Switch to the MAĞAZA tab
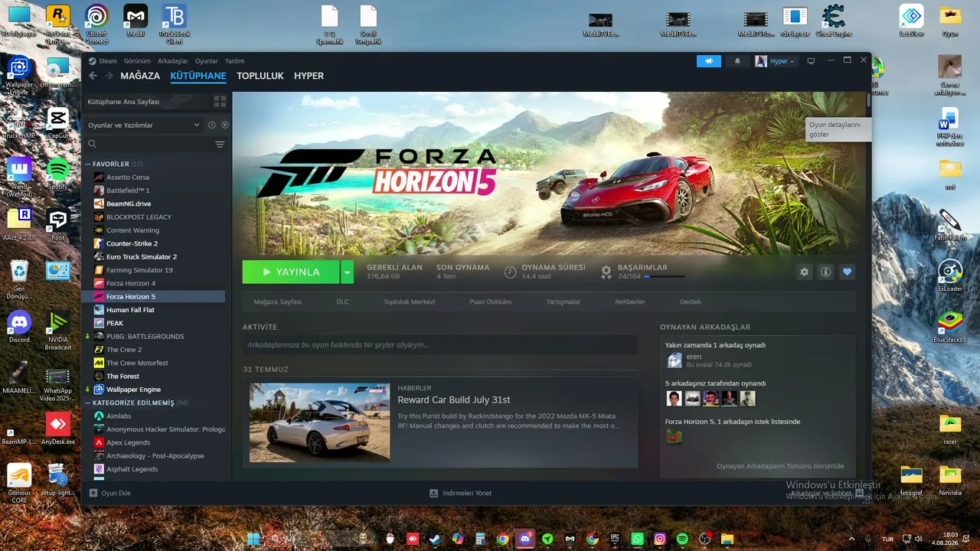Viewport: 980px width, 551px height. (x=140, y=76)
